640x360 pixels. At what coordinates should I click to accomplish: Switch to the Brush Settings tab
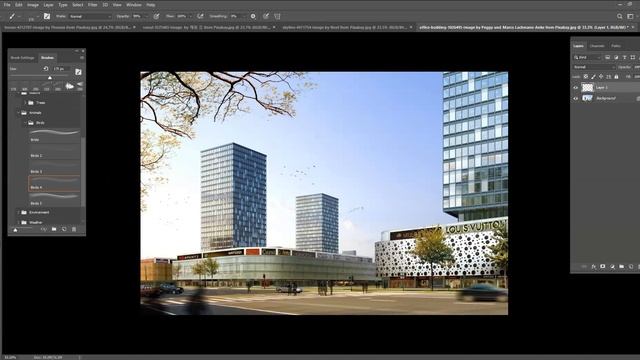(x=22, y=58)
